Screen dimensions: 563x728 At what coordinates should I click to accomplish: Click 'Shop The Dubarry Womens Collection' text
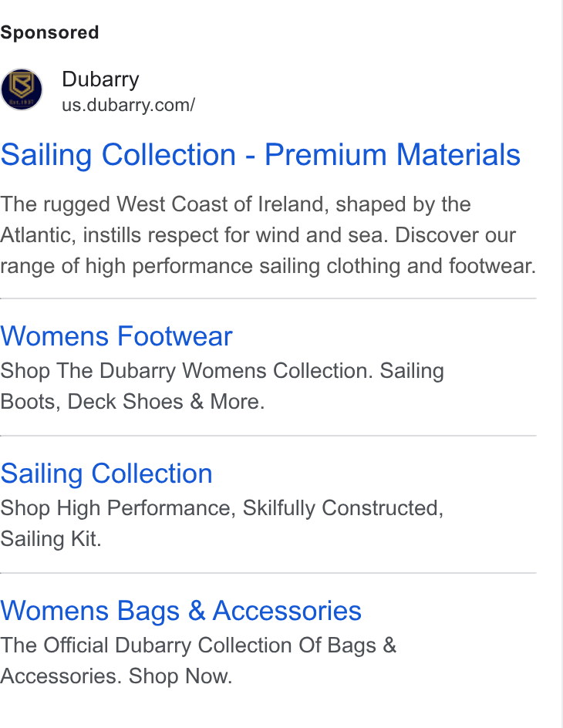pyautogui.click(x=186, y=370)
